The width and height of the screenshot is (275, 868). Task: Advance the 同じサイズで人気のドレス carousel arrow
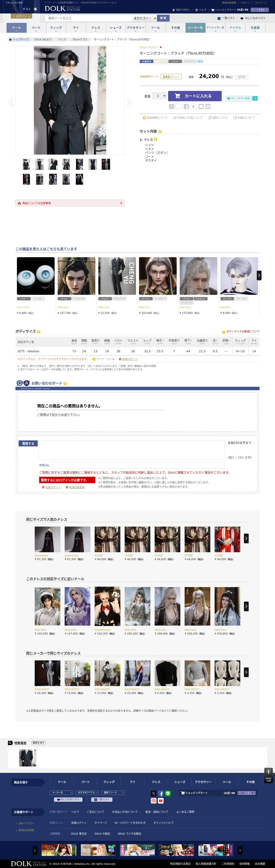point(246,538)
